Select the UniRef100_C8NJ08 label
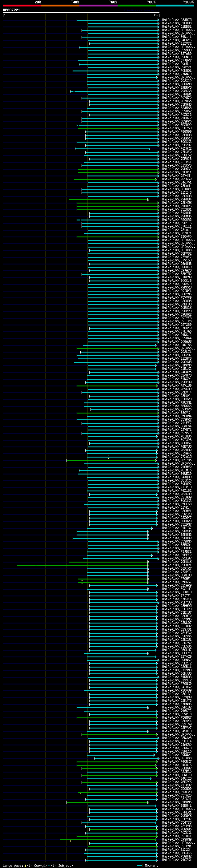 [x=177, y=738]
